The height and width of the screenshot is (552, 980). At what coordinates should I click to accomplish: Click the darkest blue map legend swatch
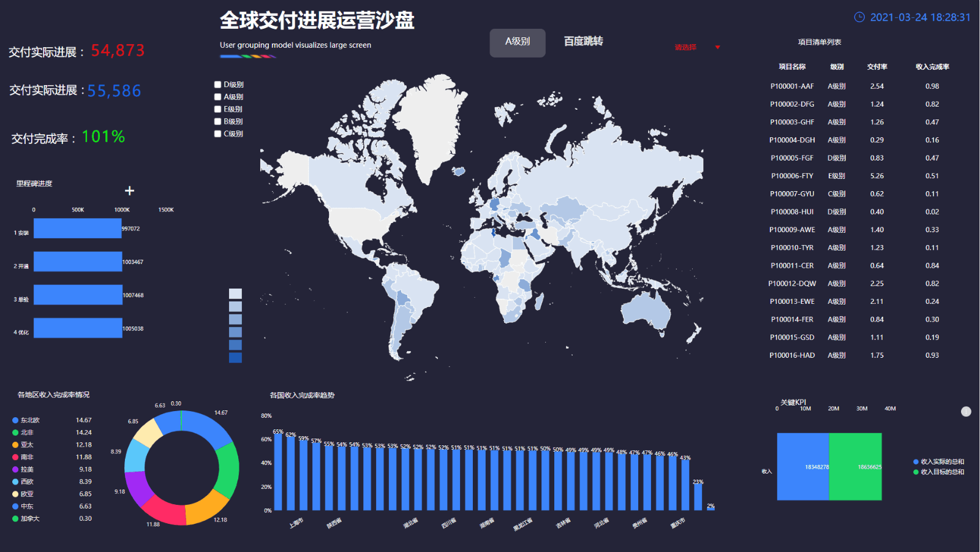pos(235,357)
